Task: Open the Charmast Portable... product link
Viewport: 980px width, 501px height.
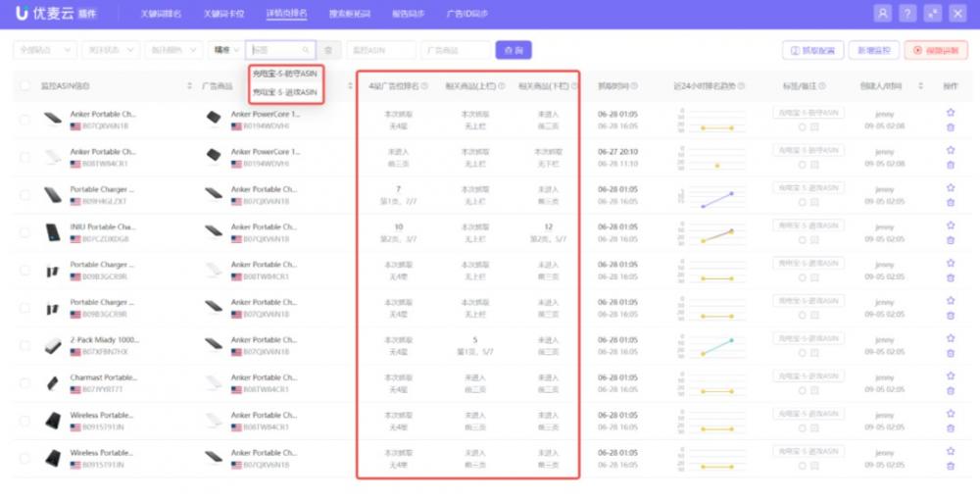Action: (104, 377)
